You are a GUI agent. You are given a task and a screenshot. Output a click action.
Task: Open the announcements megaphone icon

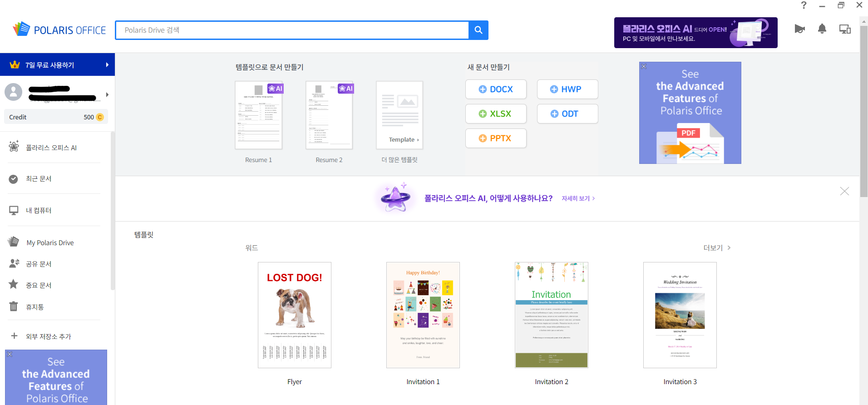click(799, 29)
